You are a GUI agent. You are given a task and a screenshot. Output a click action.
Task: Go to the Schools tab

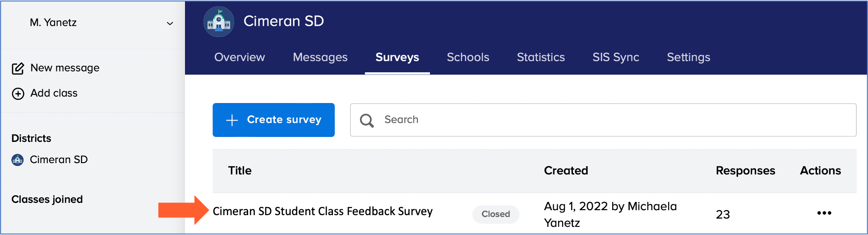pyautogui.click(x=468, y=57)
